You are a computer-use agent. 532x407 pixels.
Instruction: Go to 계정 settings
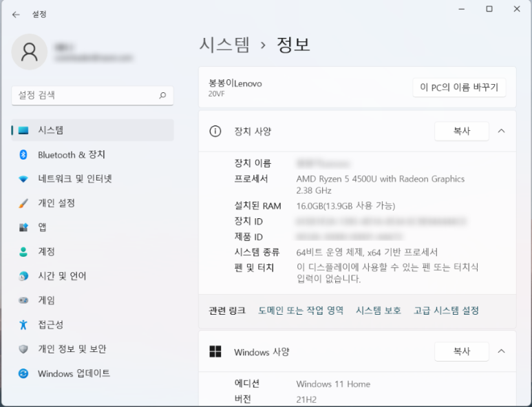click(47, 252)
